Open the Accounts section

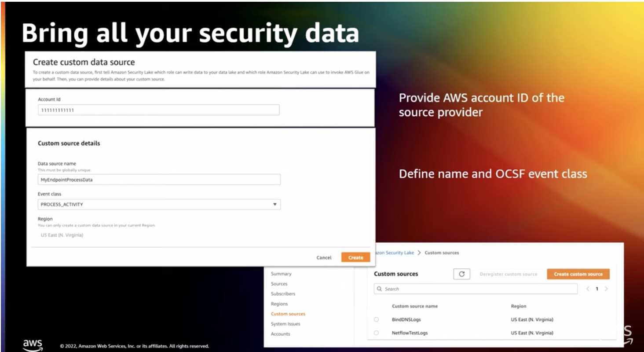280,334
